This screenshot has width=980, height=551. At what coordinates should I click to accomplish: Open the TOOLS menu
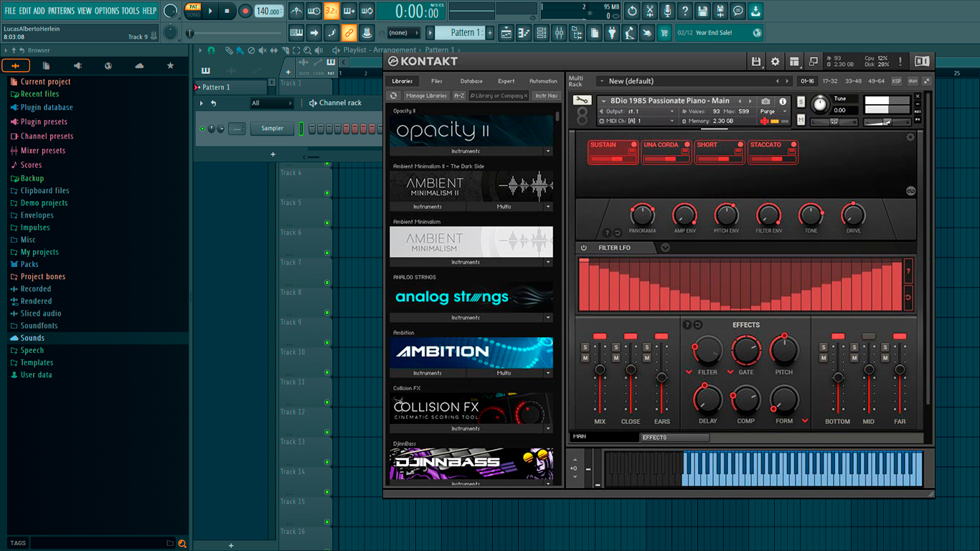pyautogui.click(x=131, y=11)
